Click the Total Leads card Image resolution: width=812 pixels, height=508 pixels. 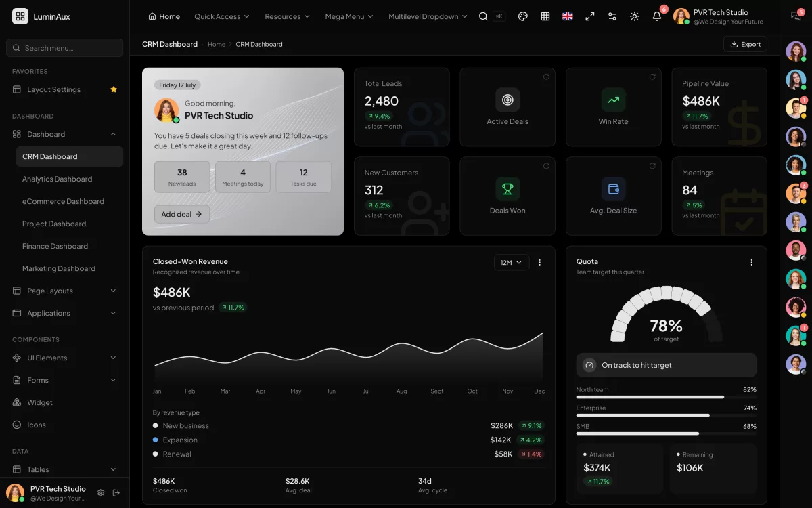[402, 107]
